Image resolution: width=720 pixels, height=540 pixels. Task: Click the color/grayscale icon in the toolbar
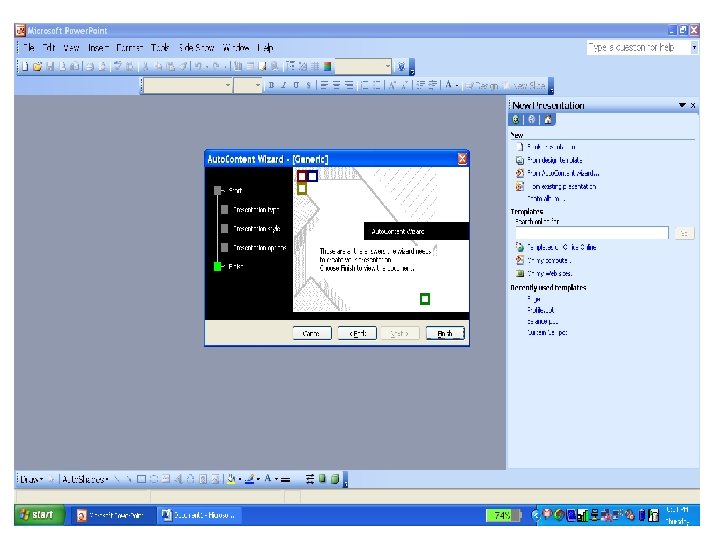[x=327, y=67]
